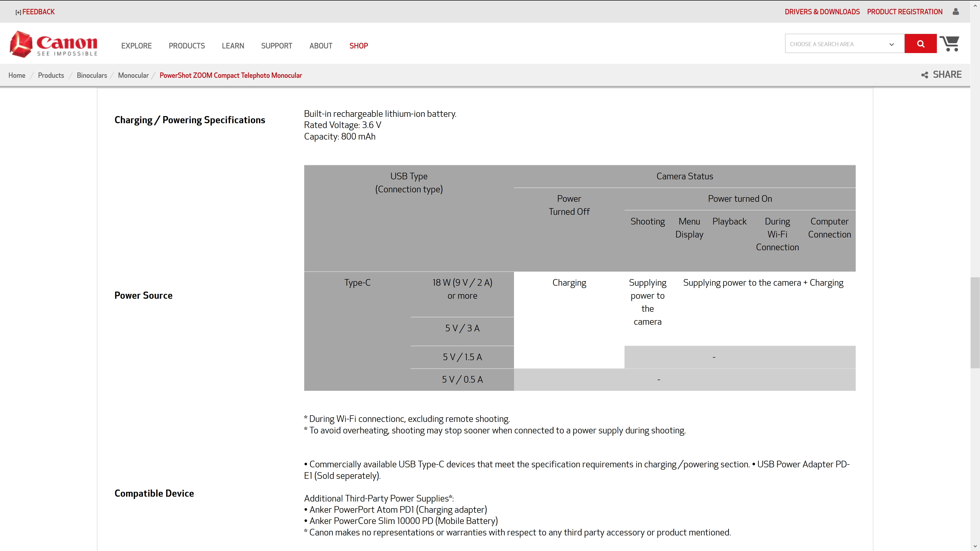Go to Home breadcrumb
Image resolution: width=980 pixels, height=551 pixels.
pos(17,75)
